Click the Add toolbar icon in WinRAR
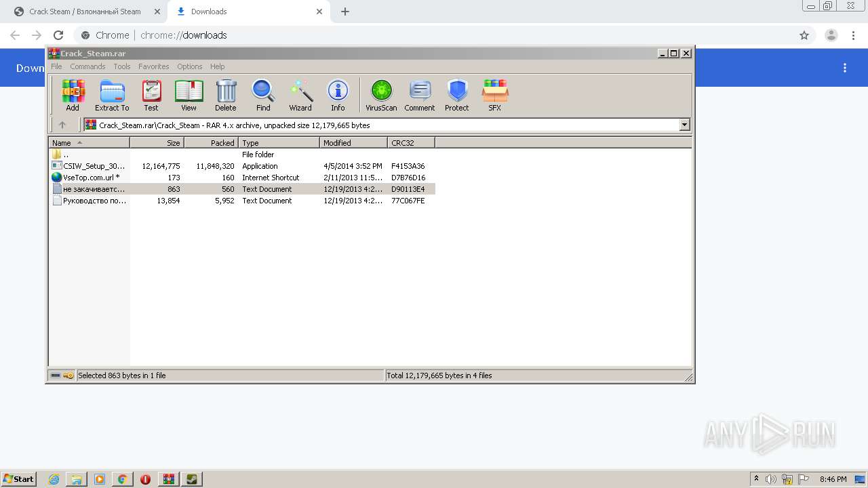The image size is (868, 488). point(73,95)
